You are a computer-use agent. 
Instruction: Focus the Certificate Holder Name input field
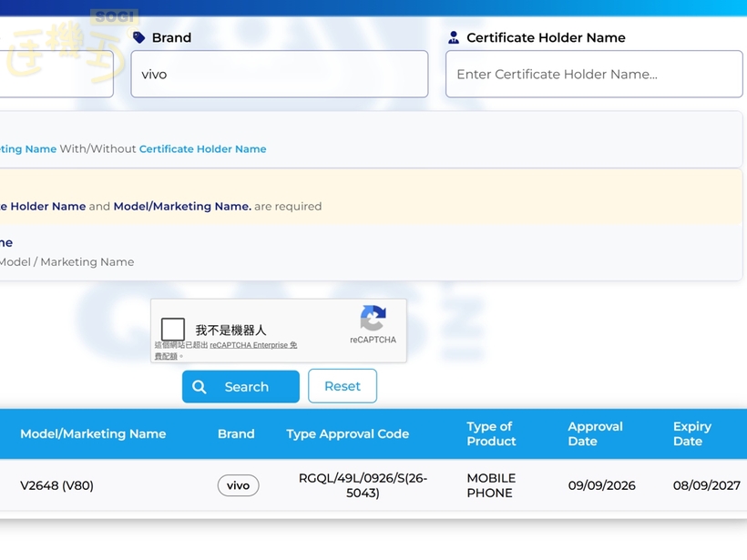(594, 75)
